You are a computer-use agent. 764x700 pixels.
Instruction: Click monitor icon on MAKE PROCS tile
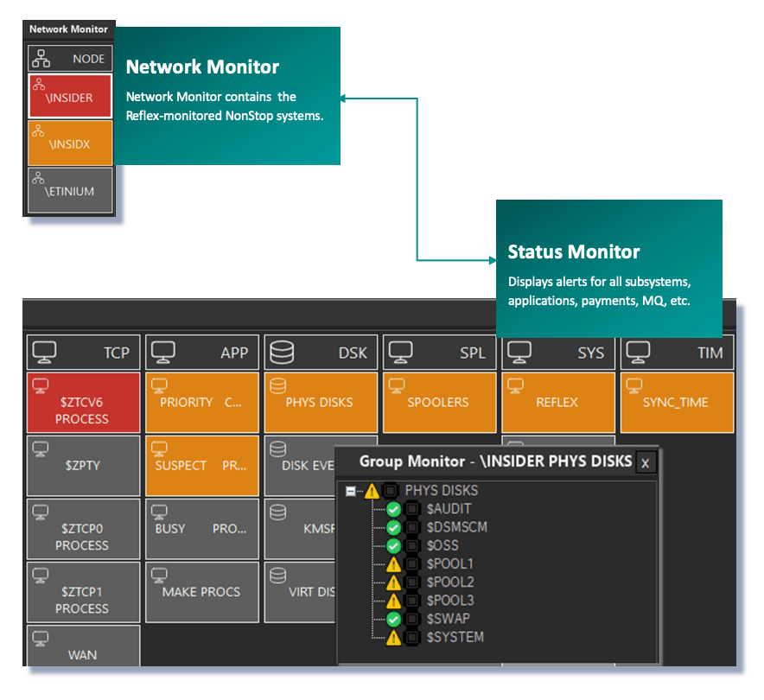click(159, 576)
